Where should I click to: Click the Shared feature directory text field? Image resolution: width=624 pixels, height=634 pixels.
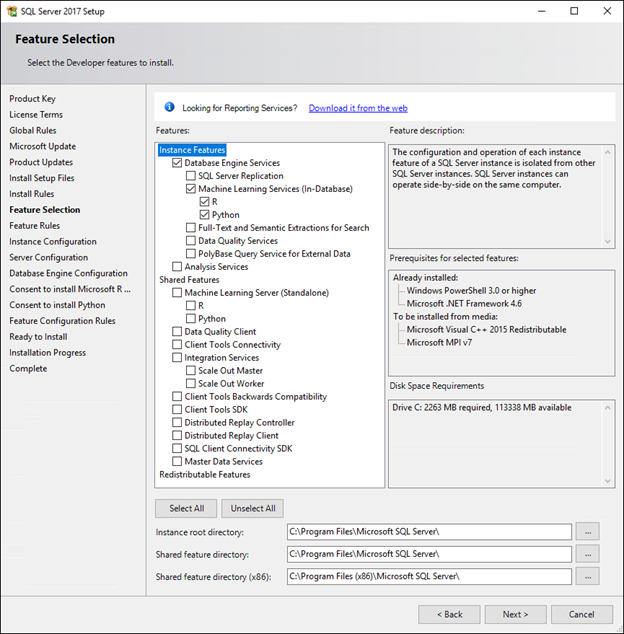(429, 554)
